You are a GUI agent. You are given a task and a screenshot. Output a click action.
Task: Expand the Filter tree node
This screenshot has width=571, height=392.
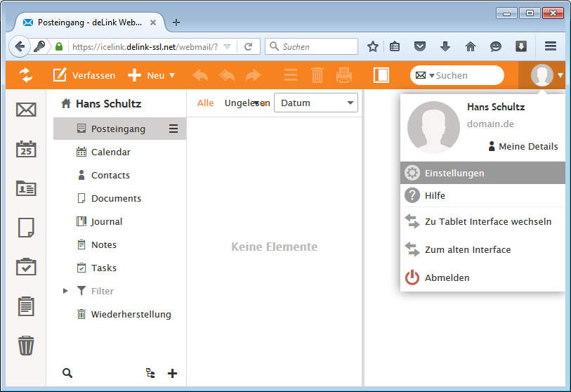[66, 291]
